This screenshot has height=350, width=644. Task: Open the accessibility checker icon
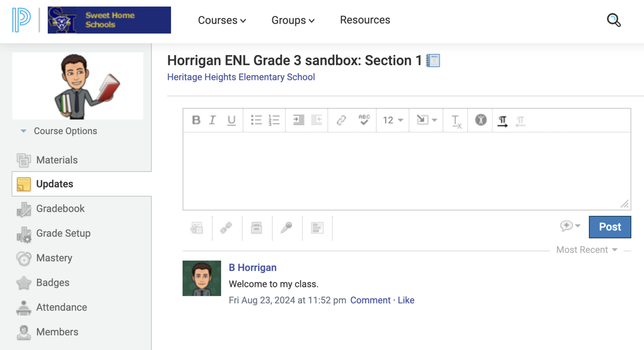(480, 120)
